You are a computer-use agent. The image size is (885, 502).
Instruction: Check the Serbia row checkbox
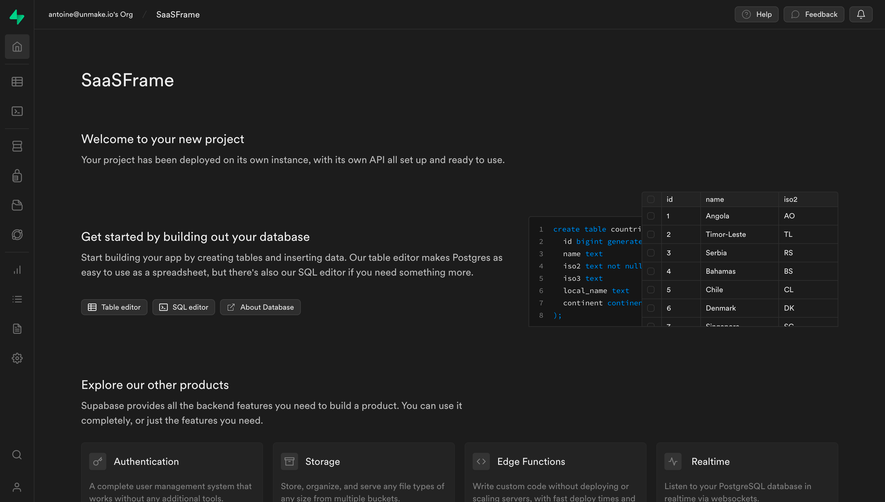(651, 253)
